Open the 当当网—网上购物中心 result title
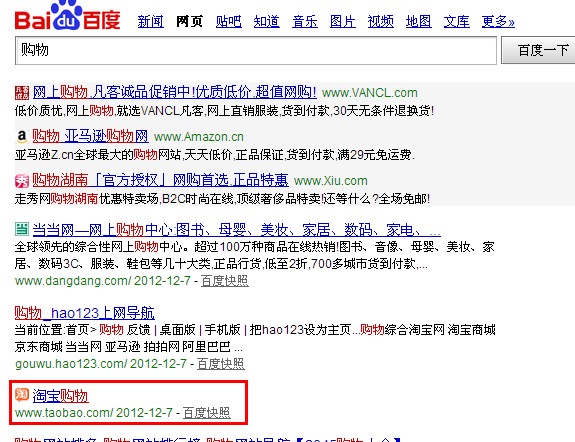Viewport: 575px width, 442px height. (237, 230)
